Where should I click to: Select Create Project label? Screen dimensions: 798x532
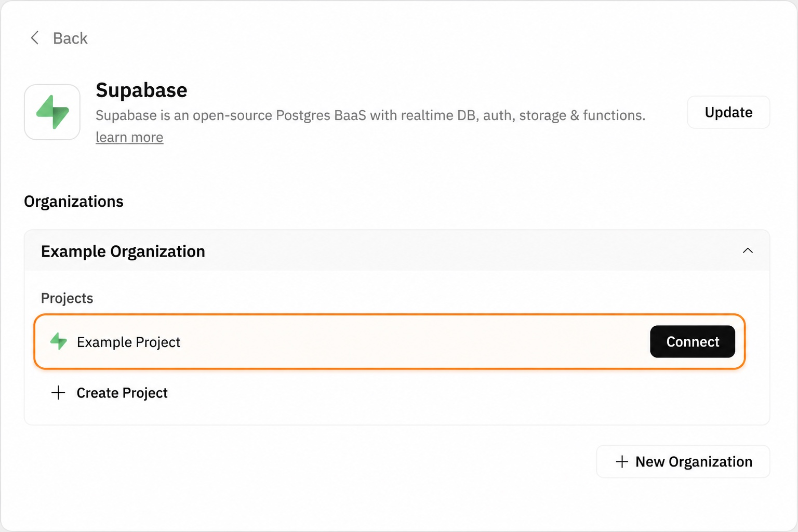[x=122, y=393]
